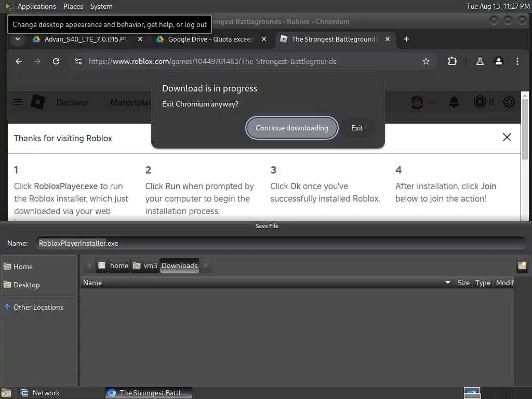The image size is (532, 399).
Task: Switch to the Google Drive Quota exceeded tab
Action: pyautogui.click(x=211, y=39)
